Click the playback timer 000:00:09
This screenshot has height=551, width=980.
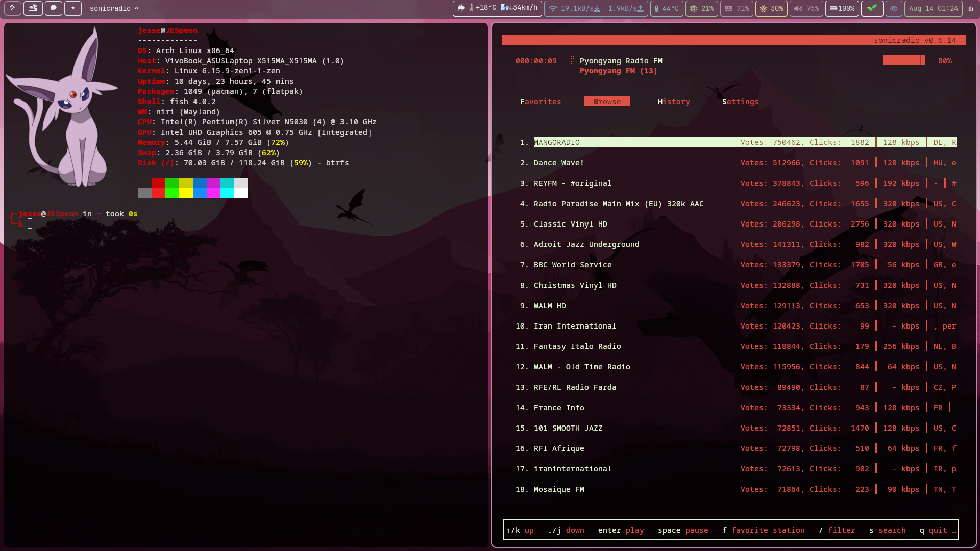click(x=536, y=61)
